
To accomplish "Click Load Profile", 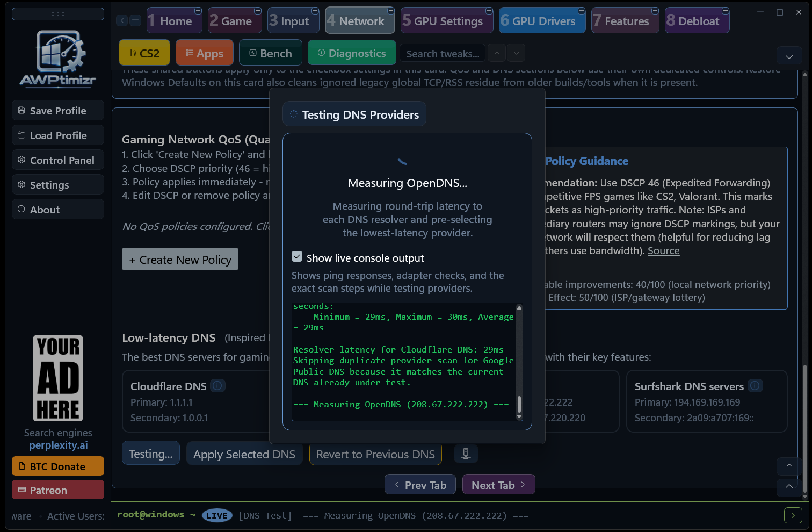I will 58,135.
